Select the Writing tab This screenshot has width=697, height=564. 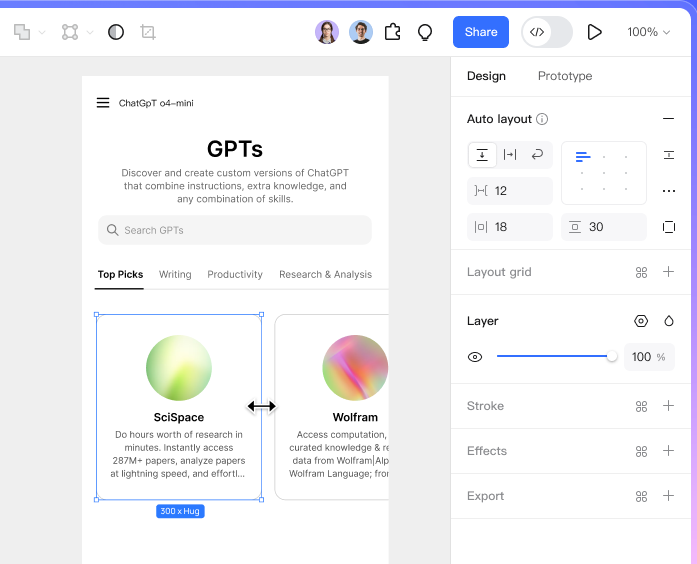click(175, 274)
